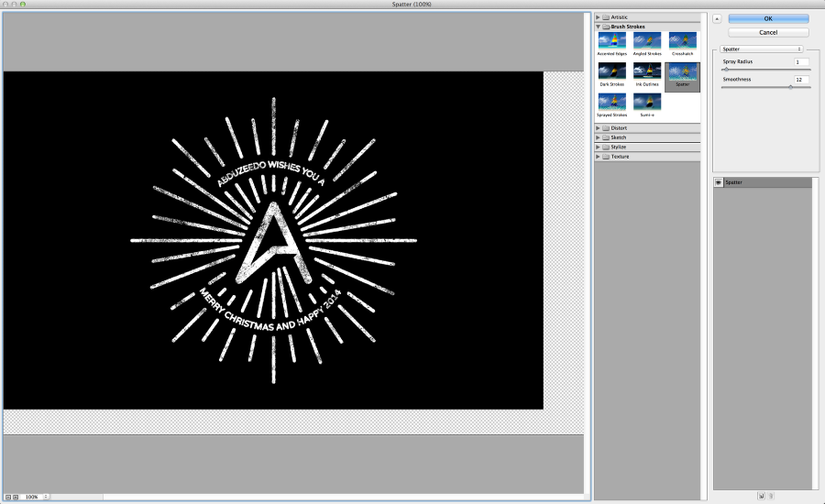
Task: Click the Brush Strokes folder icon
Action: click(x=606, y=27)
